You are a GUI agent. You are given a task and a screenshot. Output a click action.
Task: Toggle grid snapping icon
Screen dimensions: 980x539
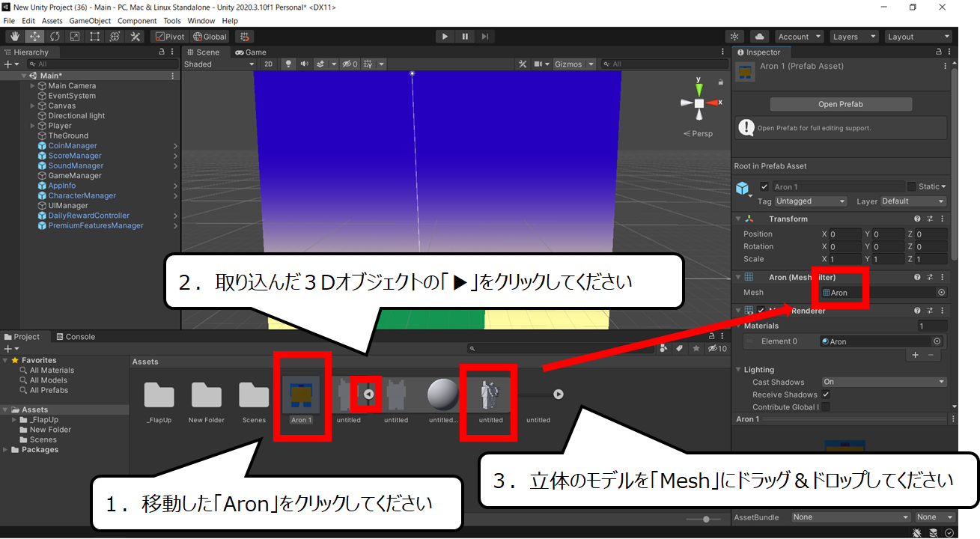(x=244, y=36)
